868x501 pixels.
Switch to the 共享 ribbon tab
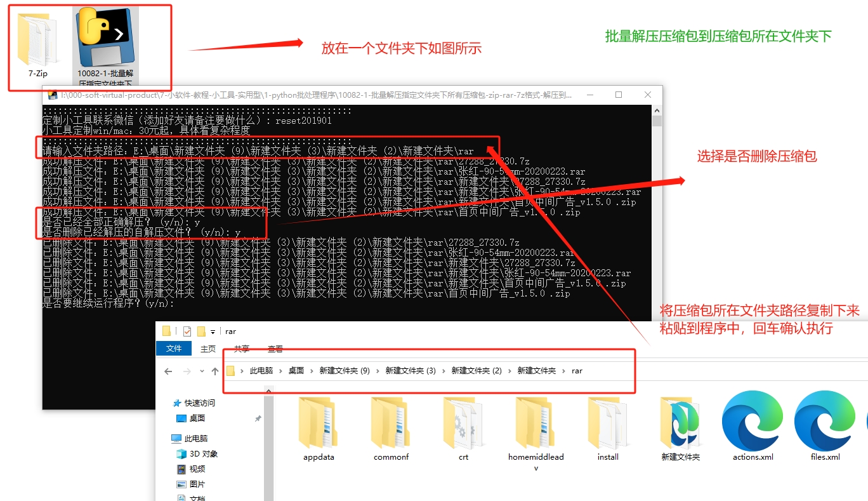click(242, 349)
